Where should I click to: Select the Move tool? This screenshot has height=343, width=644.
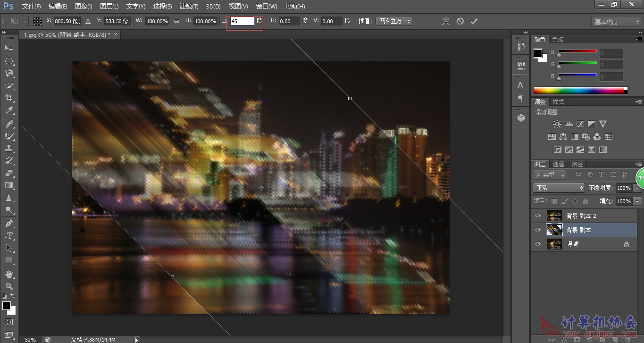pos(9,49)
